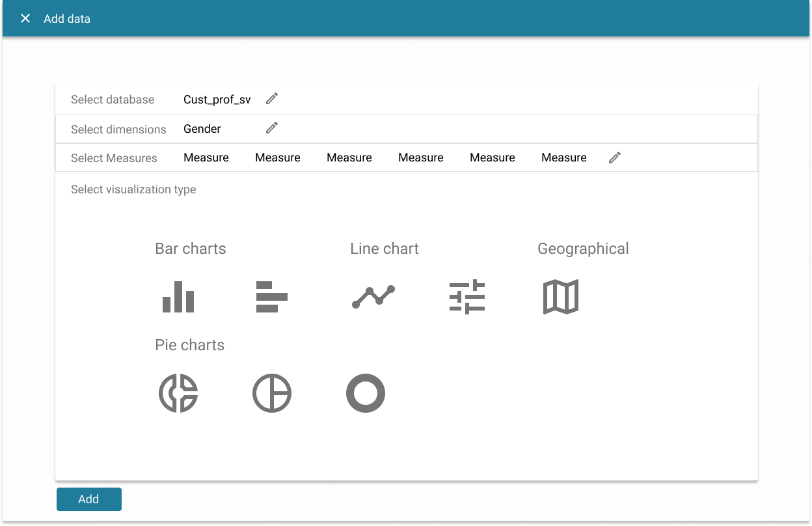Click the Select Measures label

pos(114,158)
